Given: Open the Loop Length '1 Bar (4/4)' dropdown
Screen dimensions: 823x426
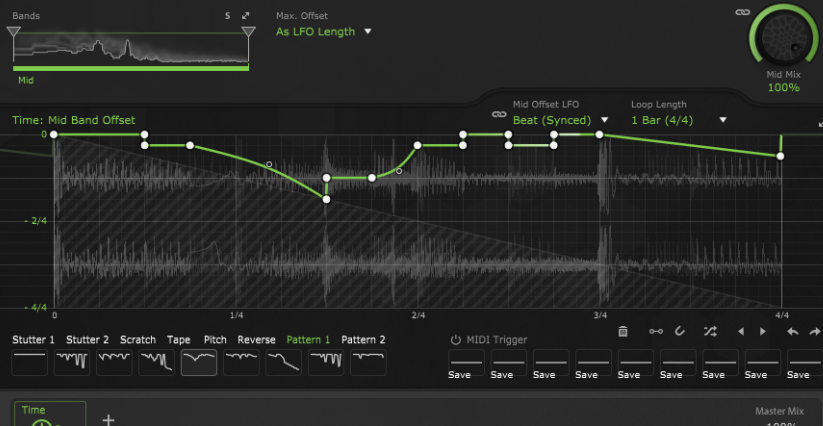Looking at the screenshot, I should coord(678,120).
